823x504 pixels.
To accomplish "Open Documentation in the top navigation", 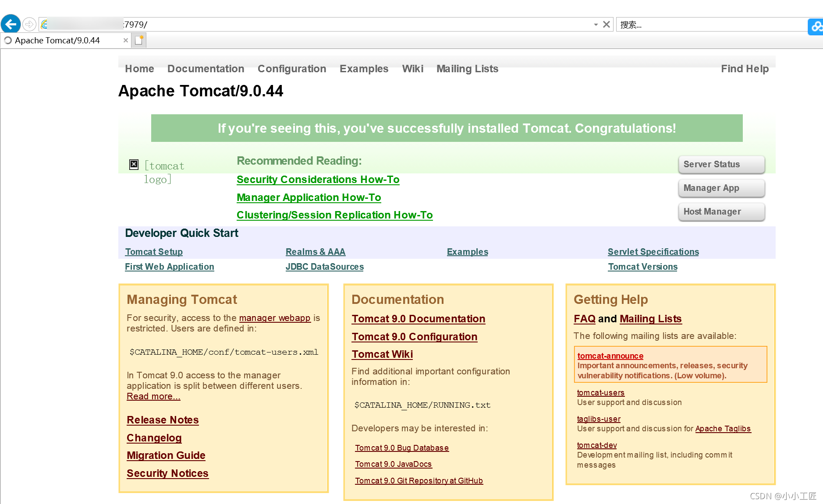I will point(206,69).
